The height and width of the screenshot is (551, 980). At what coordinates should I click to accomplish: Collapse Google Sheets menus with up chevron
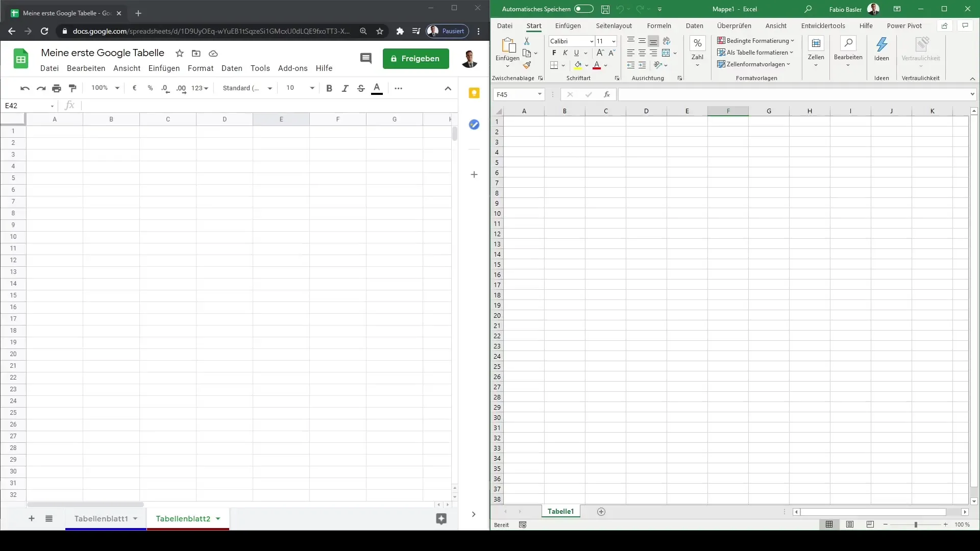(448, 88)
